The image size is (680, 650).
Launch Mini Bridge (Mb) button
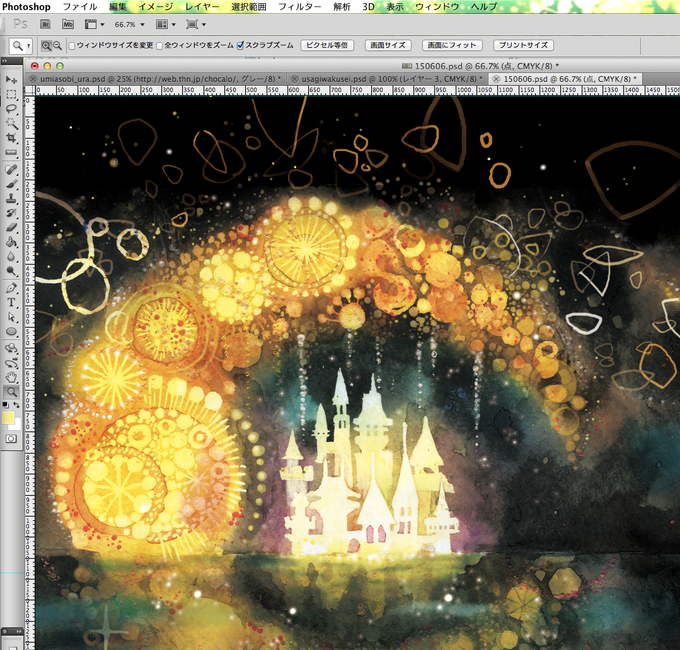(68, 25)
